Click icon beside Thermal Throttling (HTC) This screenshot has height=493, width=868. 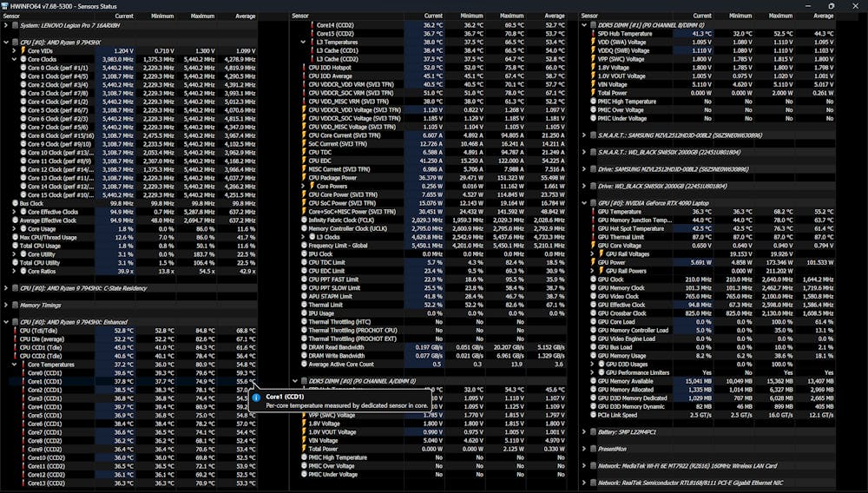(304, 321)
